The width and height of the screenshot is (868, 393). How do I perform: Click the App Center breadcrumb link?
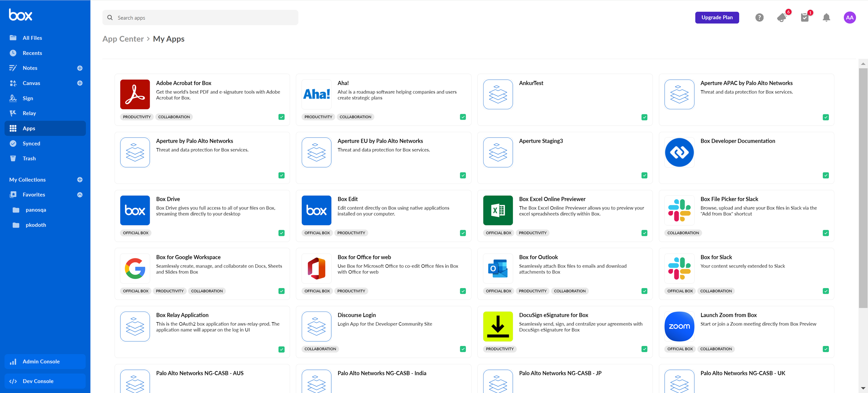pos(123,39)
